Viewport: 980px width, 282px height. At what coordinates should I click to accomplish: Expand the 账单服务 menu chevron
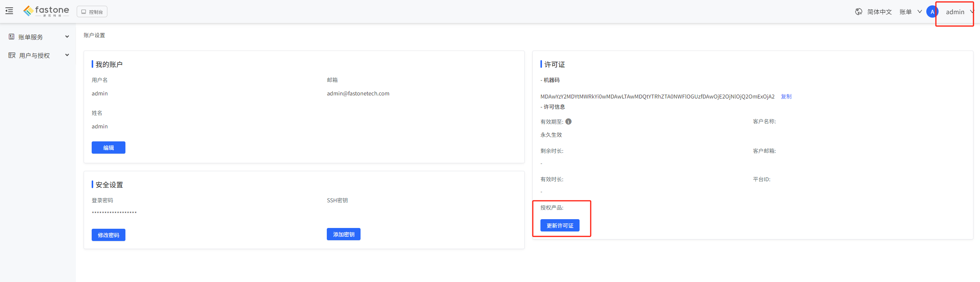[67, 37]
